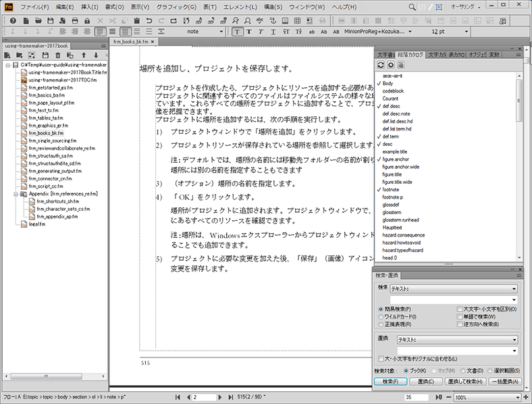The width and height of the screenshot is (532, 404).
Task: Collapse the Appendix [frm_references_re.fm] tree node
Action: [x=14, y=193]
